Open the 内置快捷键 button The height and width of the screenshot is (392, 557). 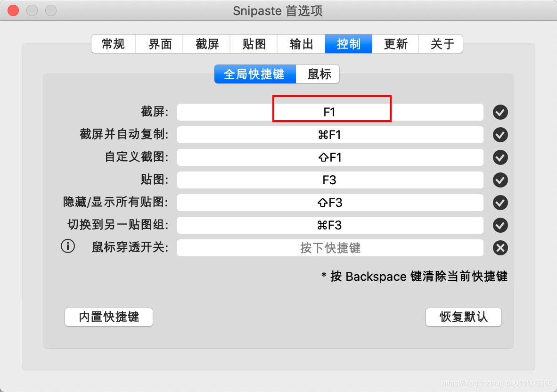point(109,317)
